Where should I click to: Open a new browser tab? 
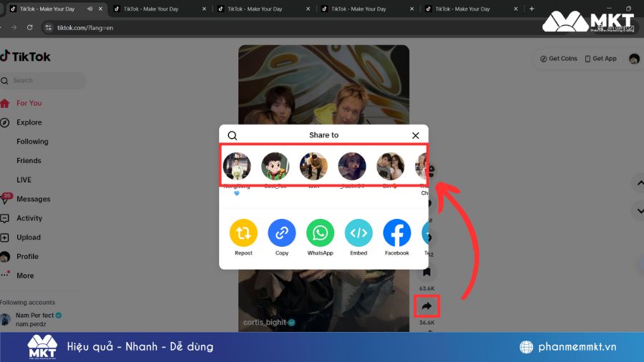pos(532,9)
